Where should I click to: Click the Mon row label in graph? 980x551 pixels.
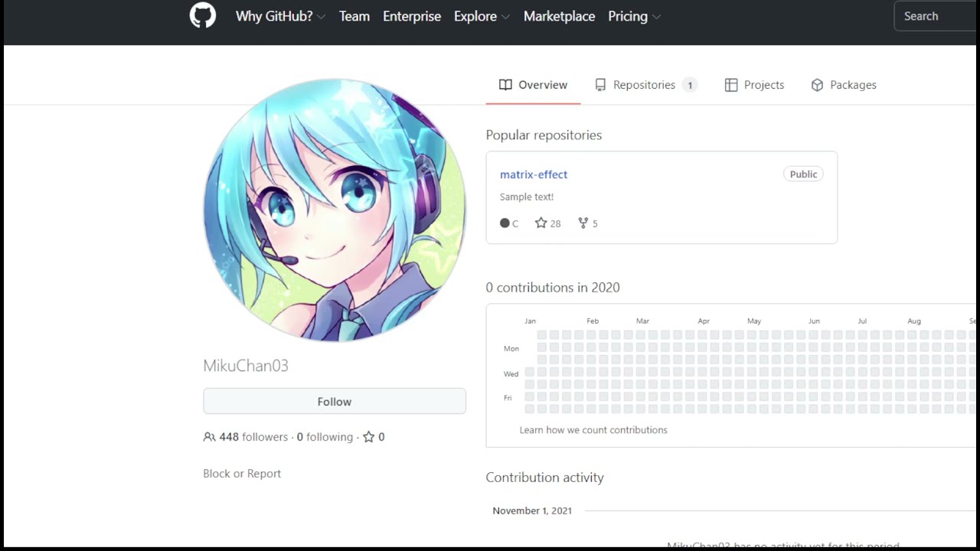(511, 349)
